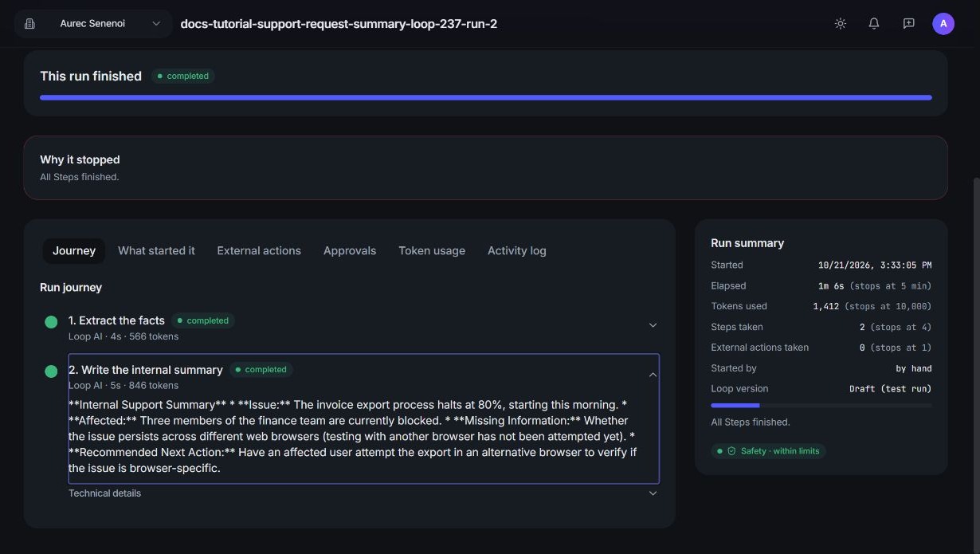Open user avatar A menu
Viewport: 980px width, 554px height.
[943, 24]
